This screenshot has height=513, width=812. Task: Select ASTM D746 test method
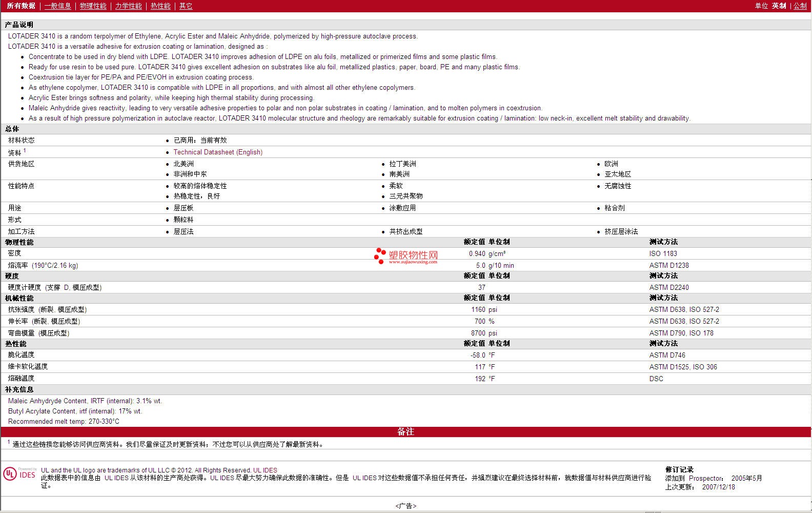pos(667,355)
